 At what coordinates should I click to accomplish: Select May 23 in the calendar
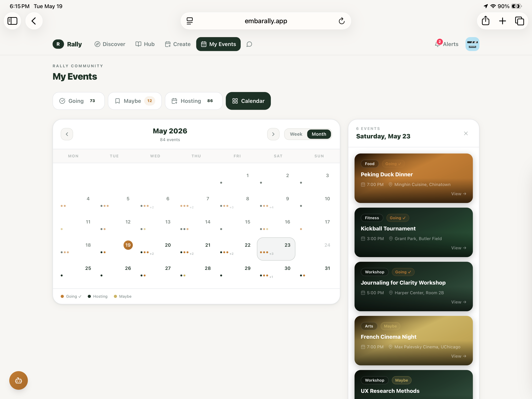pyautogui.click(x=276, y=249)
